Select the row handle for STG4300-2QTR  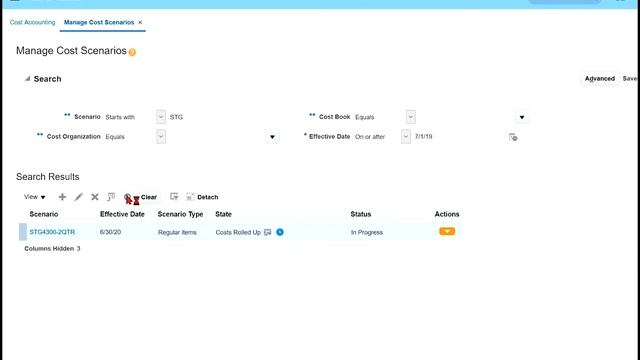(x=23, y=232)
